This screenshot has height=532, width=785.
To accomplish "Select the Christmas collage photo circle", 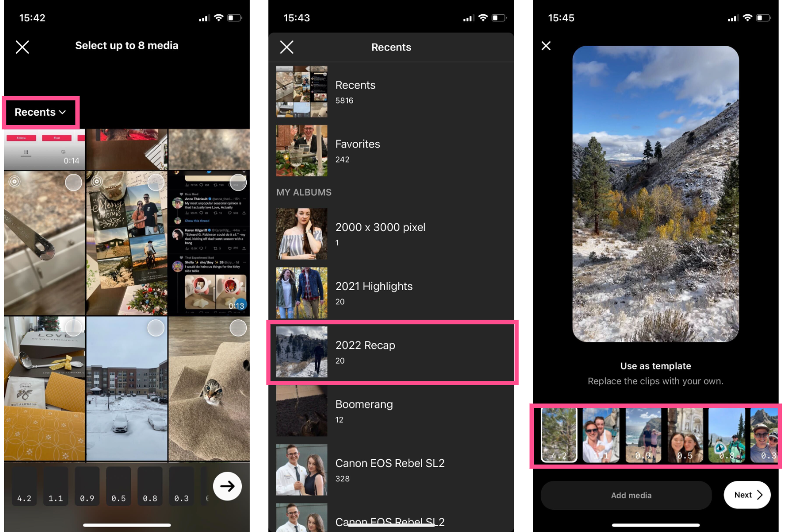I will [x=156, y=183].
